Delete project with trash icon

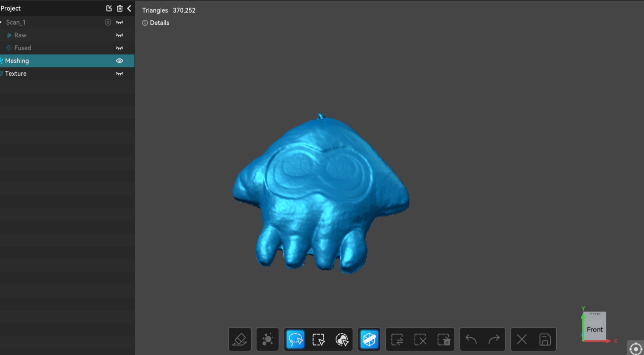click(x=120, y=8)
